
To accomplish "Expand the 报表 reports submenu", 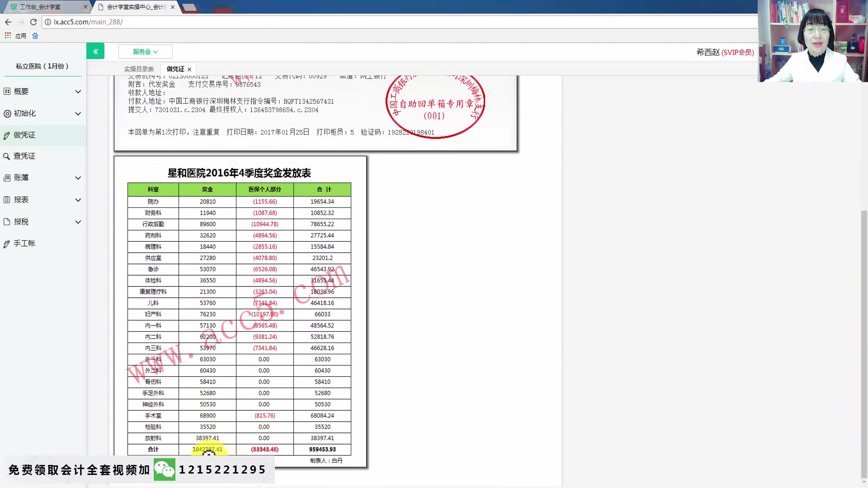I will [21, 200].
